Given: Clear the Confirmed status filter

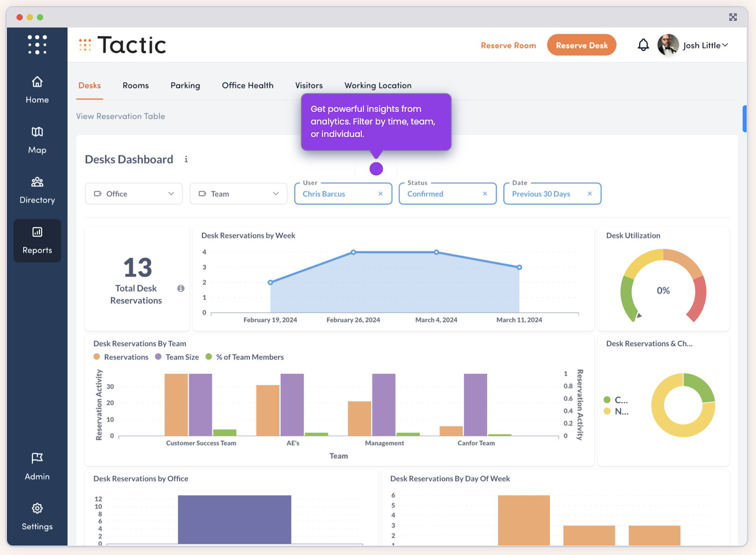Looking at the screenshot, I should coord(485,194).
